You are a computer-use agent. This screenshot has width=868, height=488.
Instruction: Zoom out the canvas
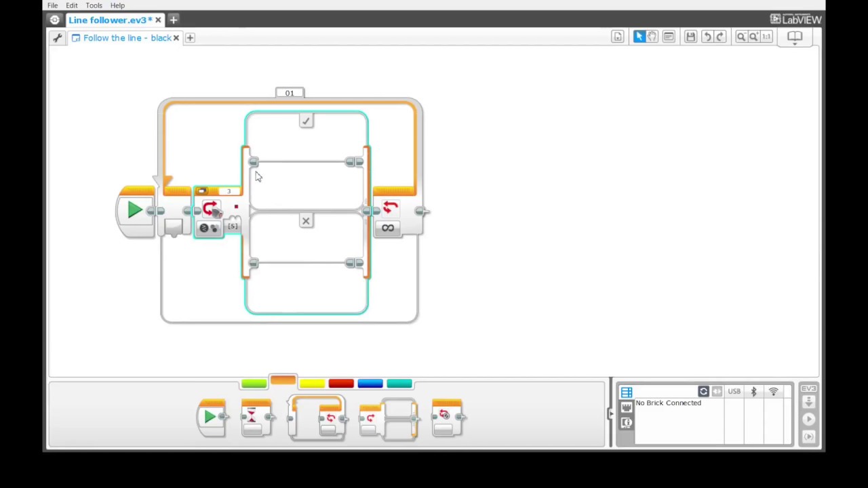point(741,37)
